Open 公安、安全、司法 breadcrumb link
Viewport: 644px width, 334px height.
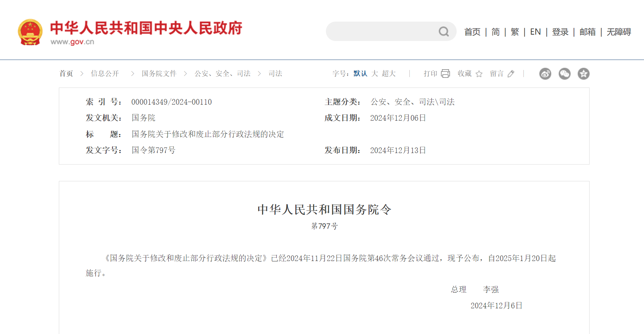pyautogui.click(x=223, y=74)
